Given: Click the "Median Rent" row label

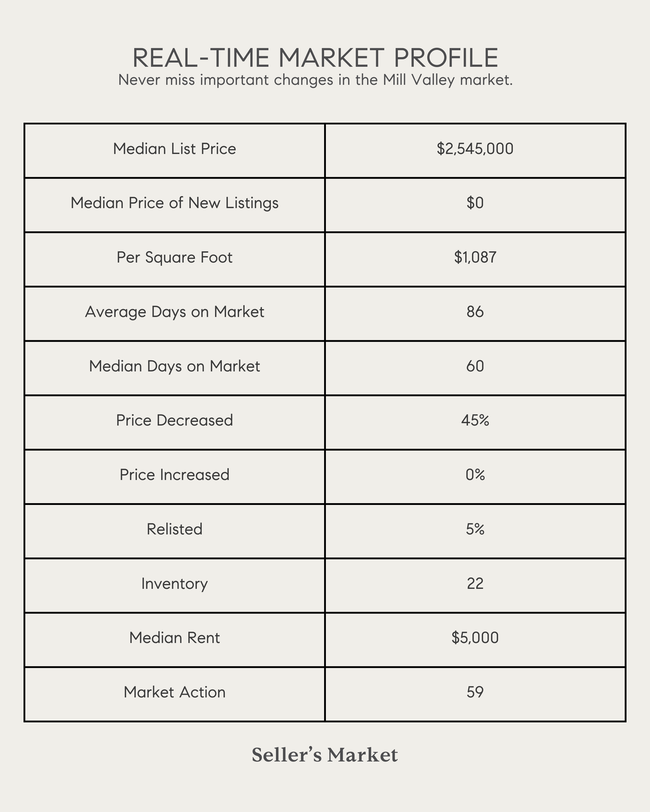Looking at the screenshot, I should click(175, 638).
